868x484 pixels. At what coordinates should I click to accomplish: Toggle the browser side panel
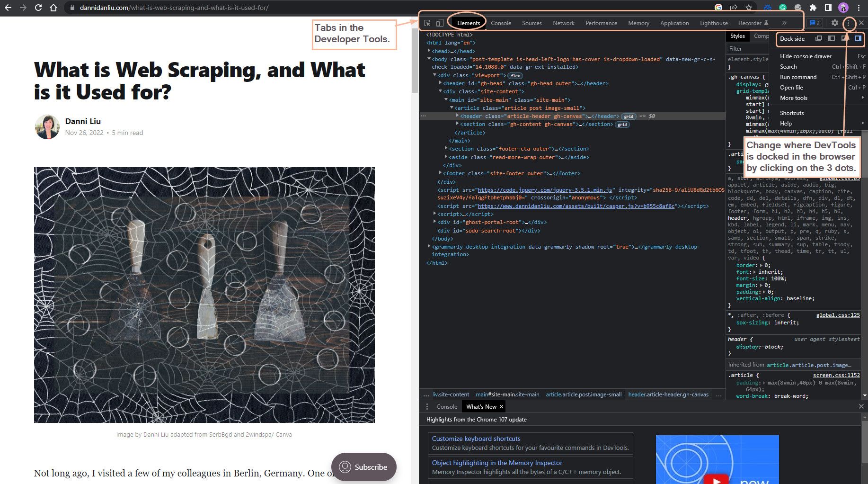(x=828, y=8)
